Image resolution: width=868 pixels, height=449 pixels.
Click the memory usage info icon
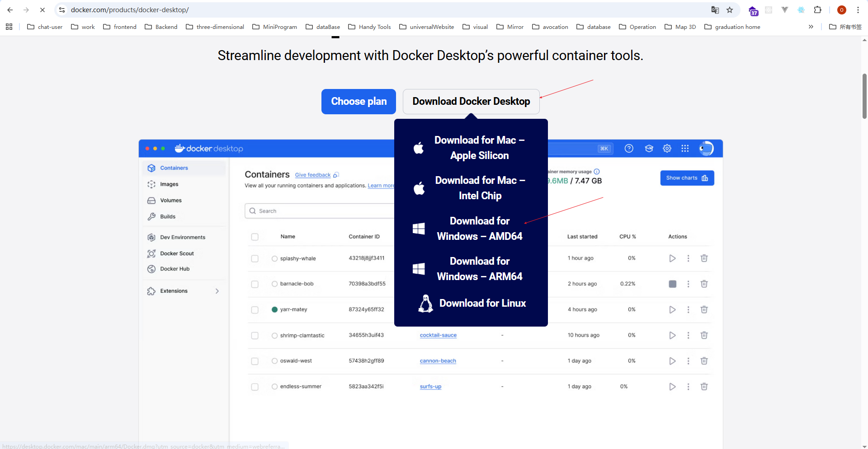597,172
